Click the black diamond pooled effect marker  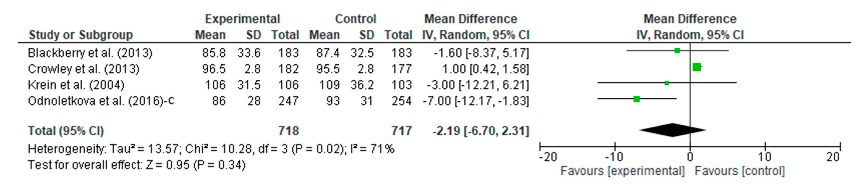(673, 130)
